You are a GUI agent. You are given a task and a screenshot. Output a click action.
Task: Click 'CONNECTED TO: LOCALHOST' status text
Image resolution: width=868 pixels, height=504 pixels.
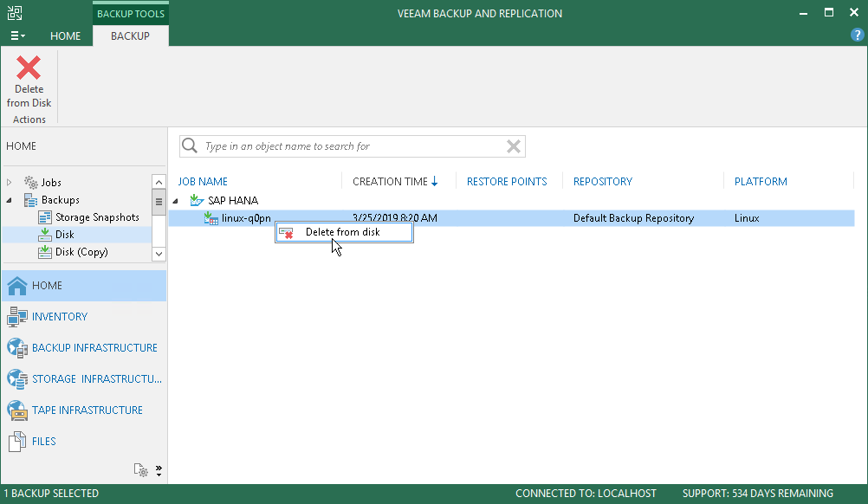pyautogui.click(x=586, y=494)
